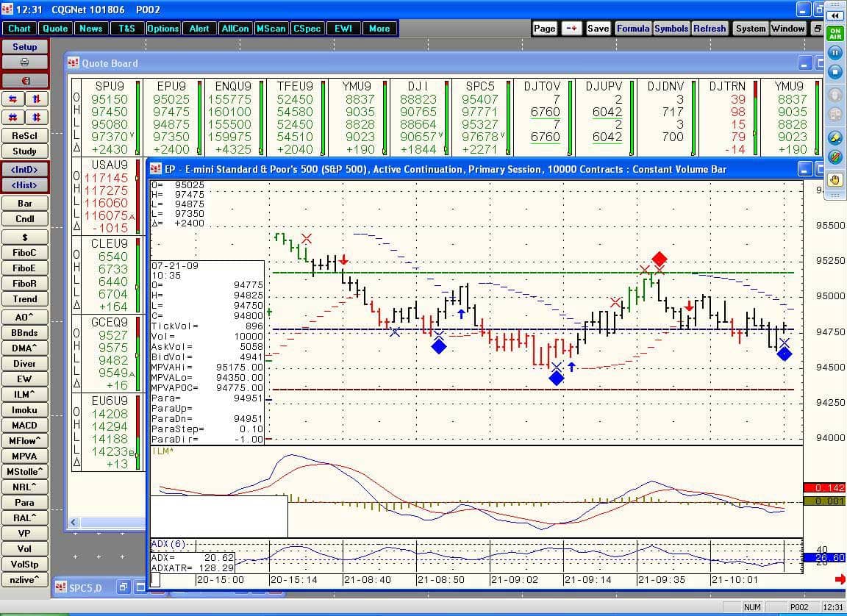Toggle the ON AIR broadcast indicator

836,32
